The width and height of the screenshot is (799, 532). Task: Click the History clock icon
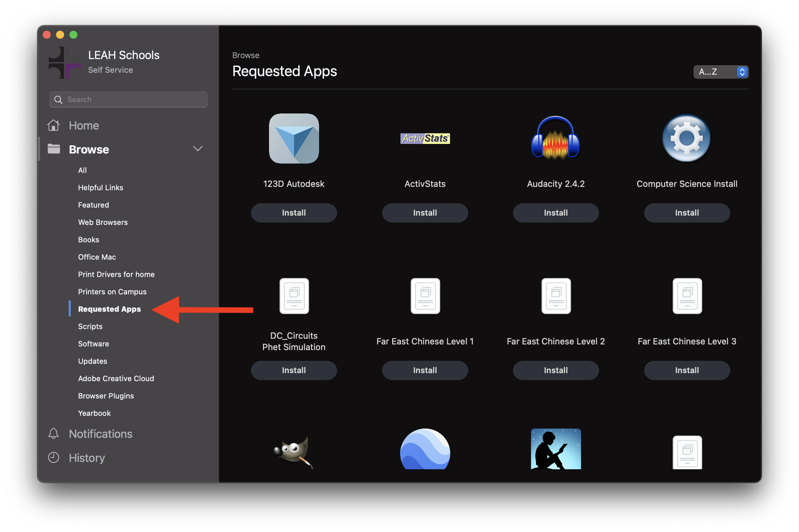[53, 457]
